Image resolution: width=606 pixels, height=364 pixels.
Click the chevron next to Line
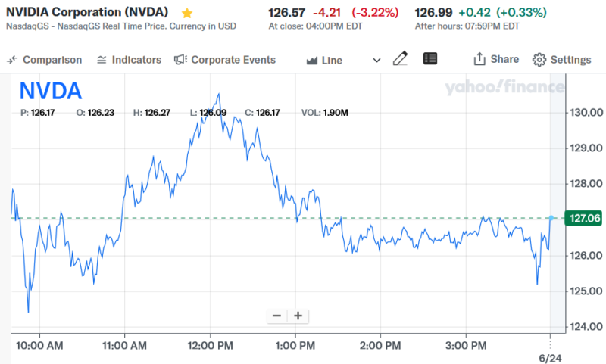tap(377, 61)
